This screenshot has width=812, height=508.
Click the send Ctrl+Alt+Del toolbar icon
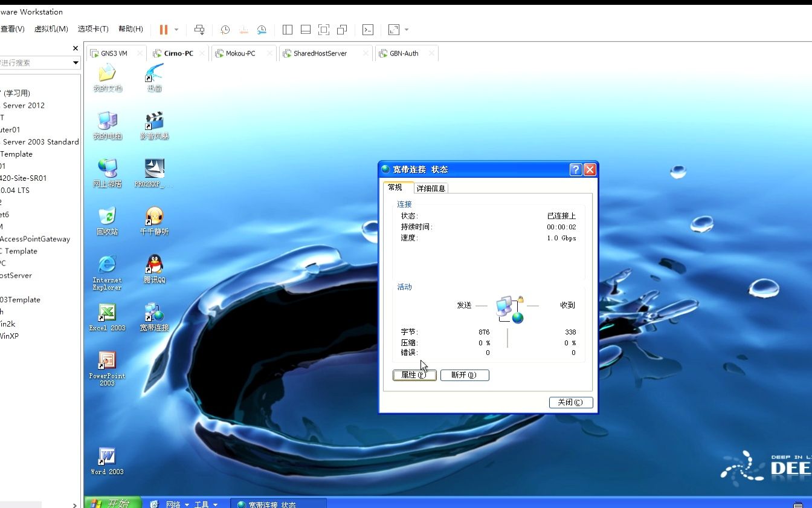(x=199, y=29)
